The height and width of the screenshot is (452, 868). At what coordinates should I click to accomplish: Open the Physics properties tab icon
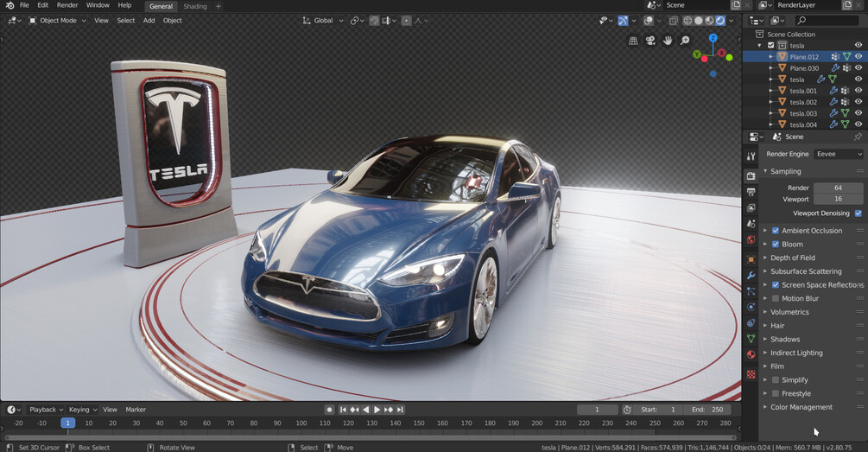(x=751, y=307)
